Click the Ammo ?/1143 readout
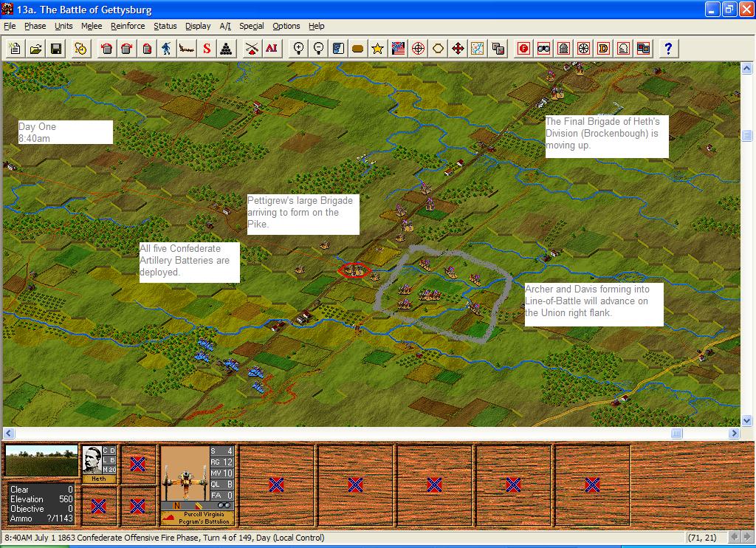Viewport: 756px width, 548px height. click(x=41, y=518)
